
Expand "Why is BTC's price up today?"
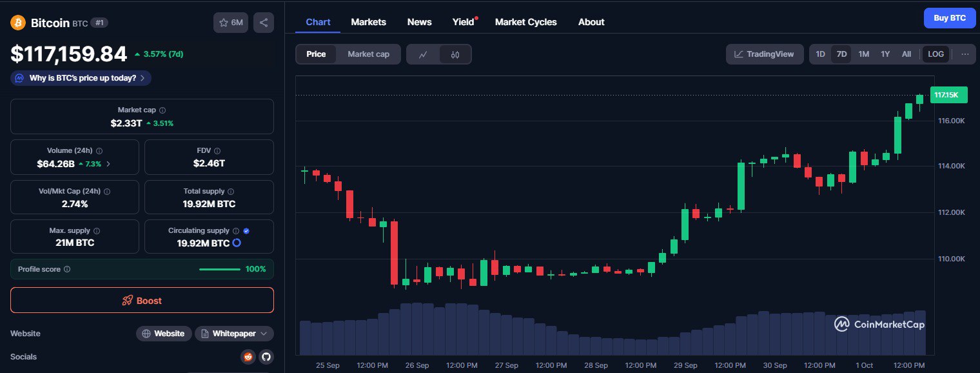coord(81,78)
